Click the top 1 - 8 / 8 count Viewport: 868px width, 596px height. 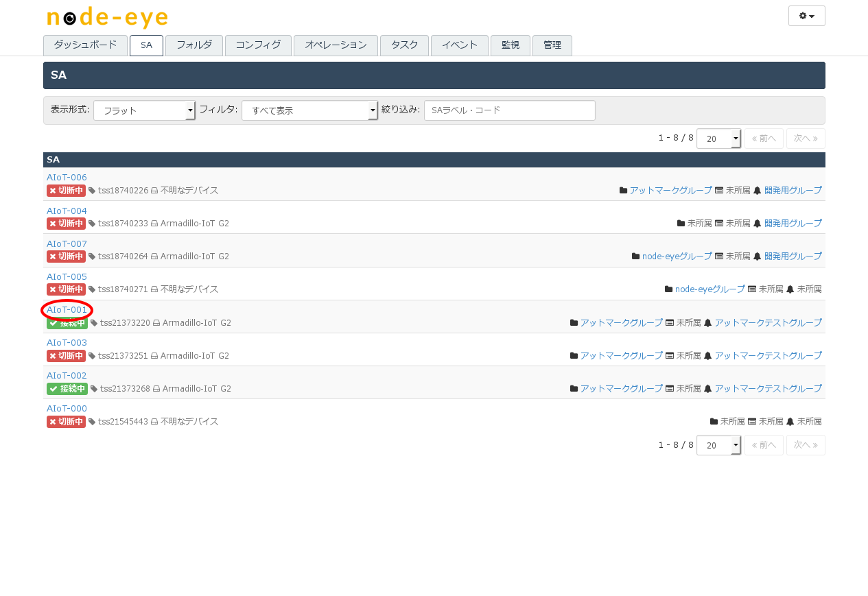[x=676, y=138]
